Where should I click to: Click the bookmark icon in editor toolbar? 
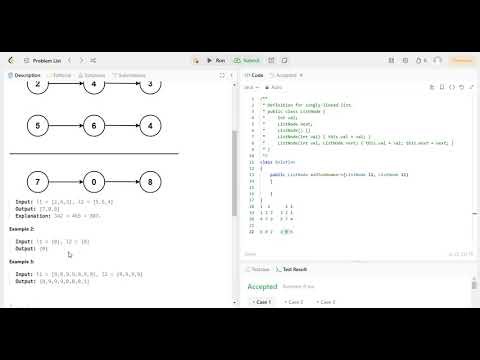click(x=442, y=87)
